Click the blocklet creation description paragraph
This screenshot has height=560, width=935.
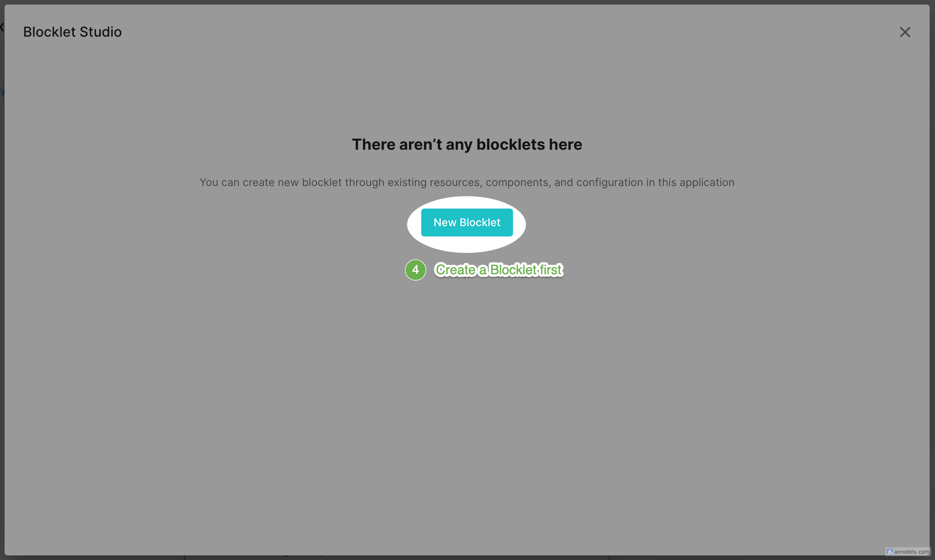pyautogui.click(x=467, y=183)
